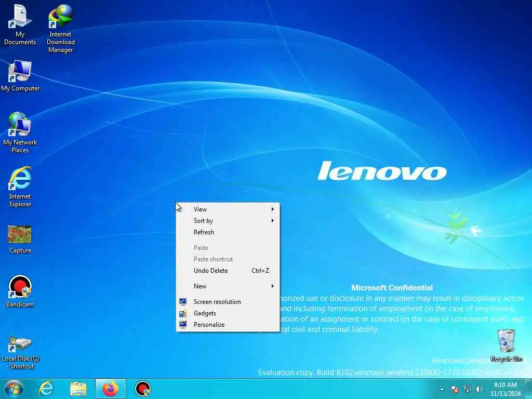The height and width of the screenshot is (399, 532).
Task: Click the Gadgets menu icon
Action: 183,313
